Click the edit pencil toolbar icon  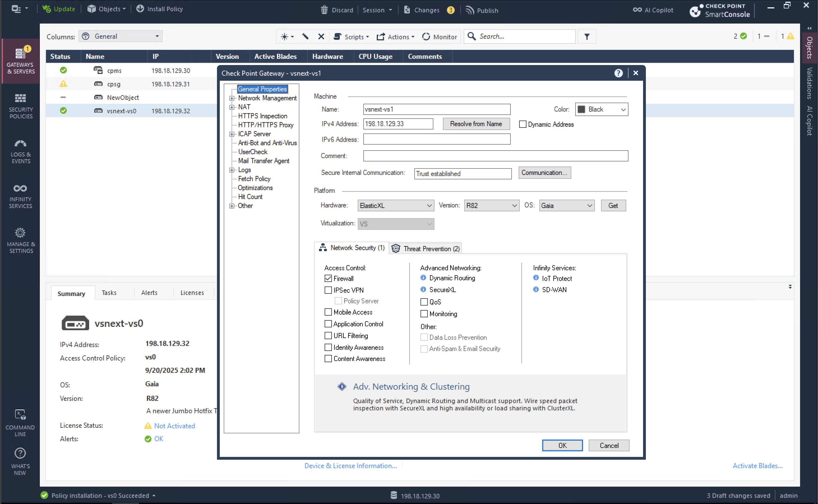click(x=305, y=37)
